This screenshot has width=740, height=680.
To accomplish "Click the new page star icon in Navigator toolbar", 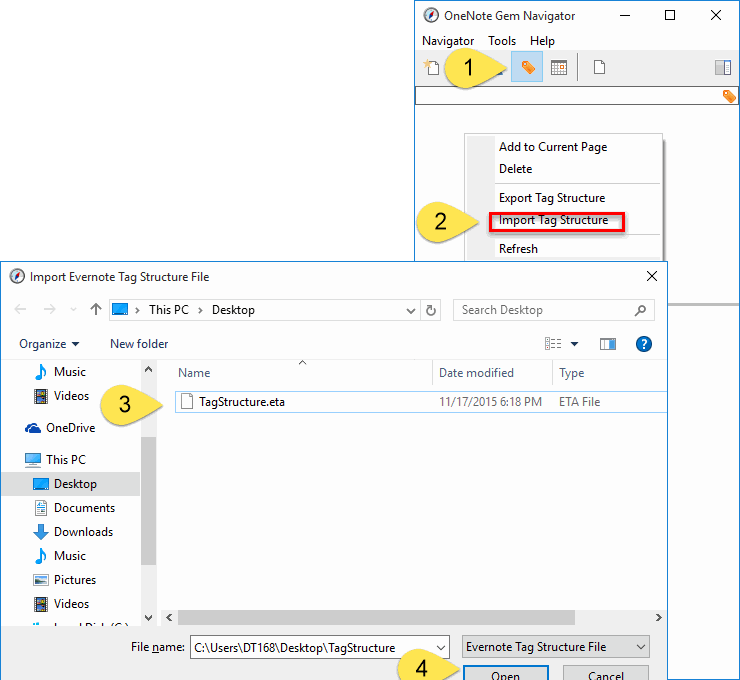I will click(x=431, y=67).
